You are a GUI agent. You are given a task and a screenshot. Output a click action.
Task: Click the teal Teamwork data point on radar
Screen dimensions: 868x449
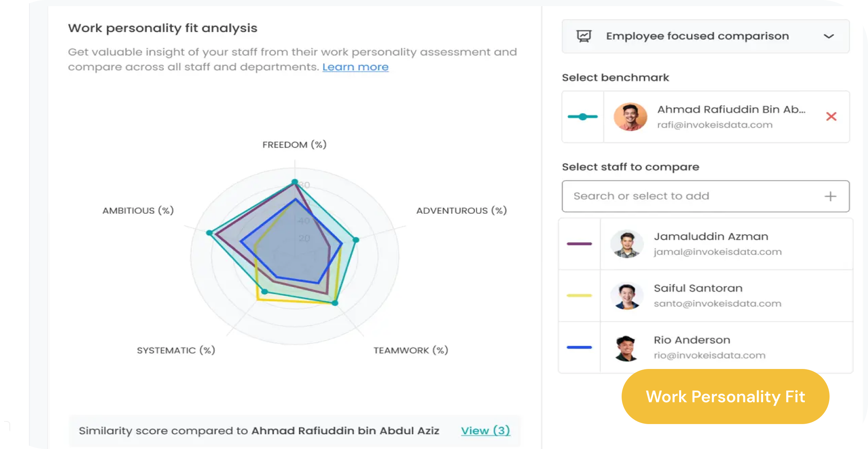[x=335, y=303]
